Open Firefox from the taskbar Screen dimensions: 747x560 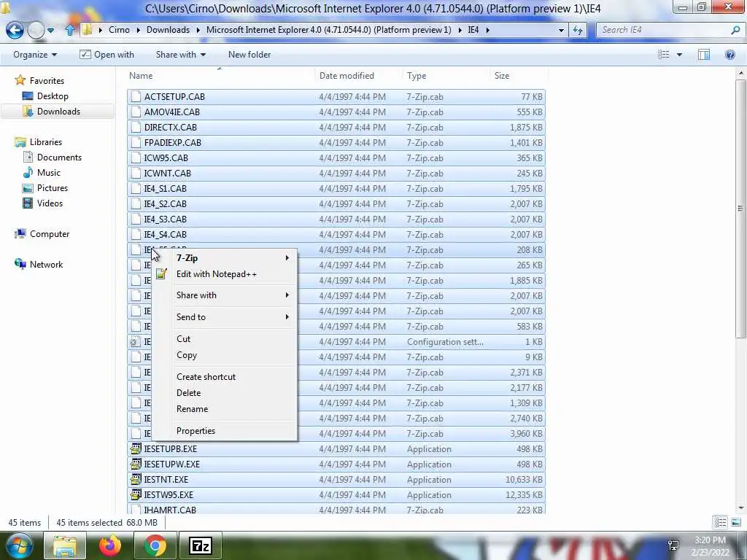click(x=110, y=545)
